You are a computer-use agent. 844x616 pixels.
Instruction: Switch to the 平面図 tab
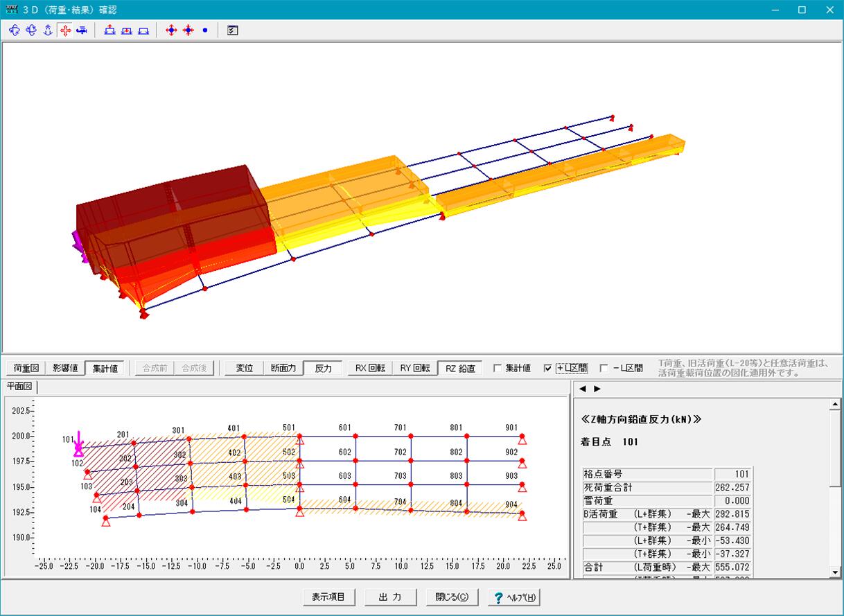coord(20,387)
